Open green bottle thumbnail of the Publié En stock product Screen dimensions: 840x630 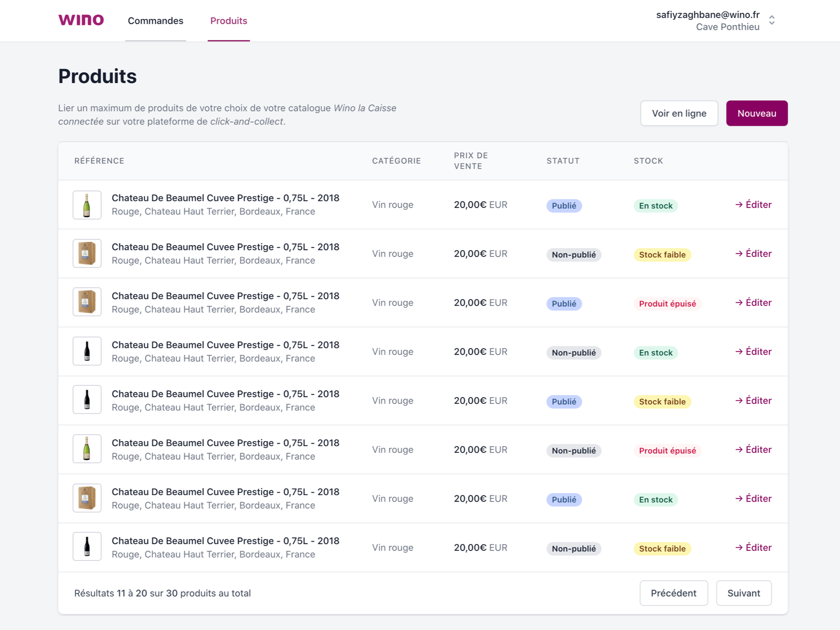pos(87,205)
